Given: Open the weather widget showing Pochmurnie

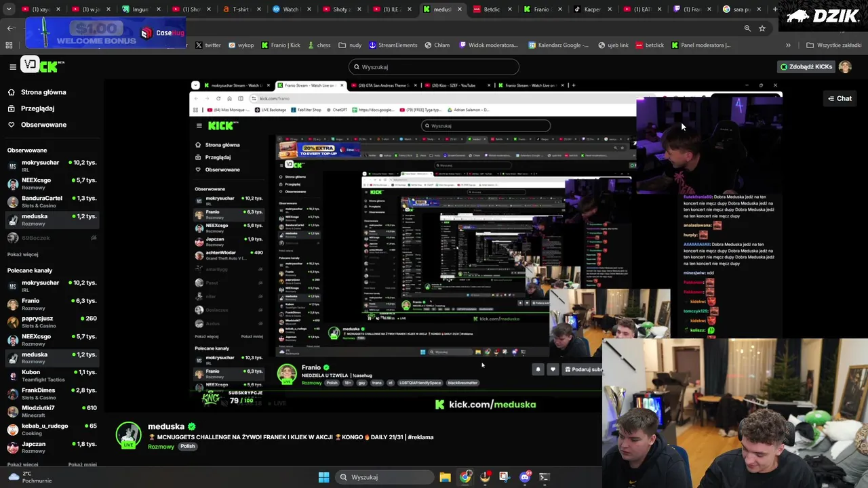Looking at the screenshot, I should (29, 477).
